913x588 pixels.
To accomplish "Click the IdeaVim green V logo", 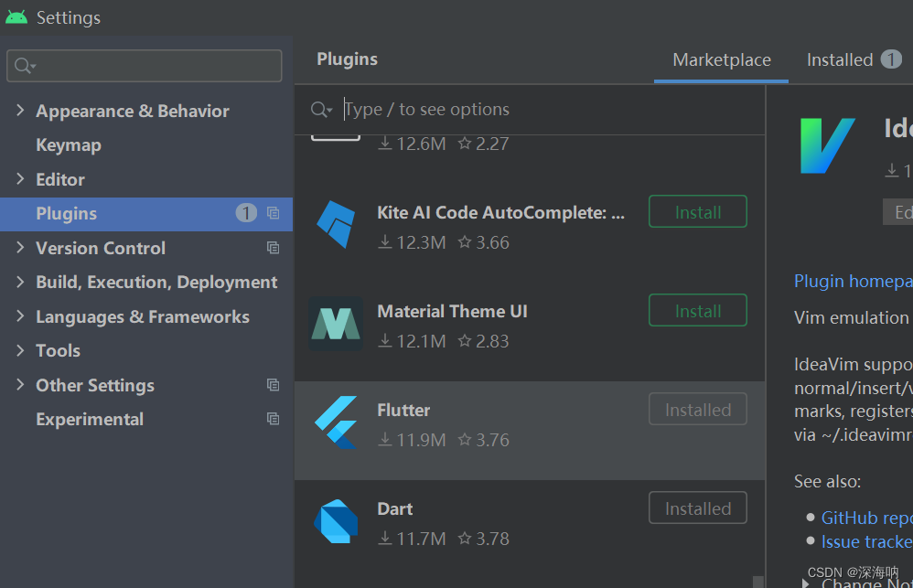I will pyautogui.click(x=827, y=145).
